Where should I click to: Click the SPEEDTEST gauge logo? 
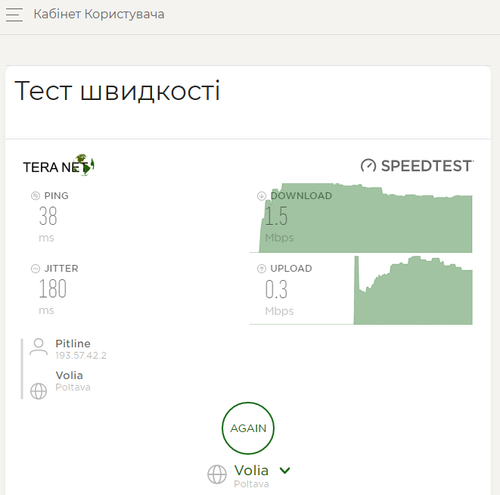click(417, 166)
